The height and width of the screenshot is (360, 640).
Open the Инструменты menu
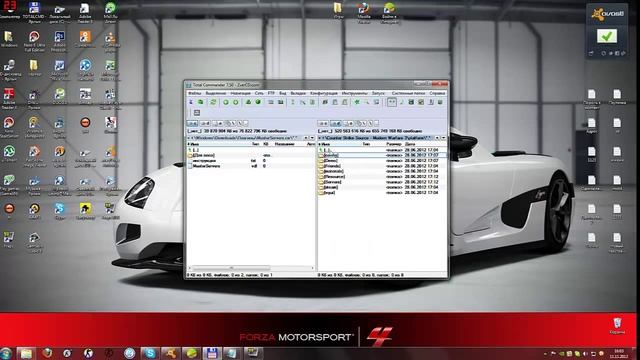(355, 93)
